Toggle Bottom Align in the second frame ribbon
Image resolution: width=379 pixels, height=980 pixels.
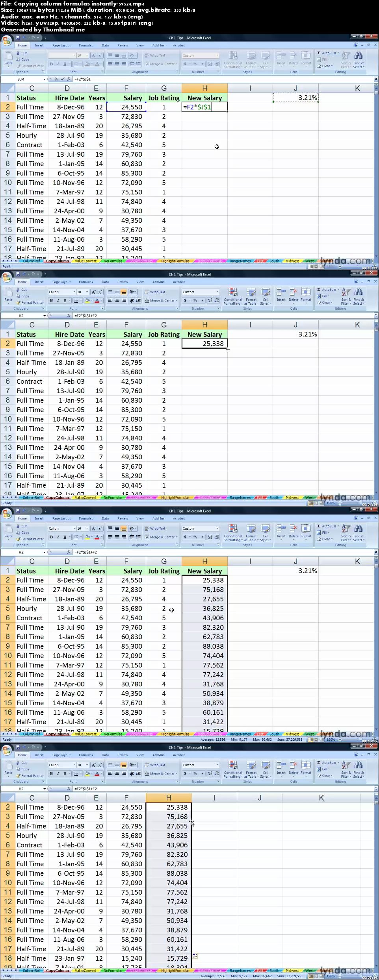click(x=124, y=292)
